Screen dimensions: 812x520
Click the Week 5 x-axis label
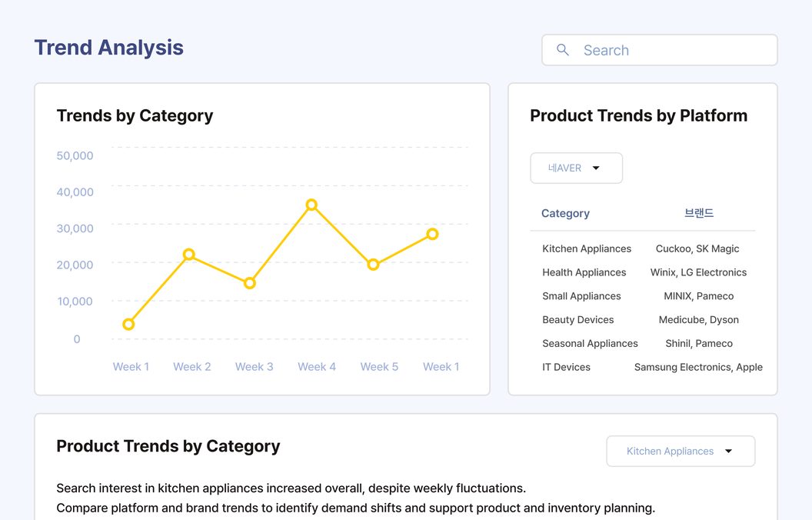tap(380, 367)
